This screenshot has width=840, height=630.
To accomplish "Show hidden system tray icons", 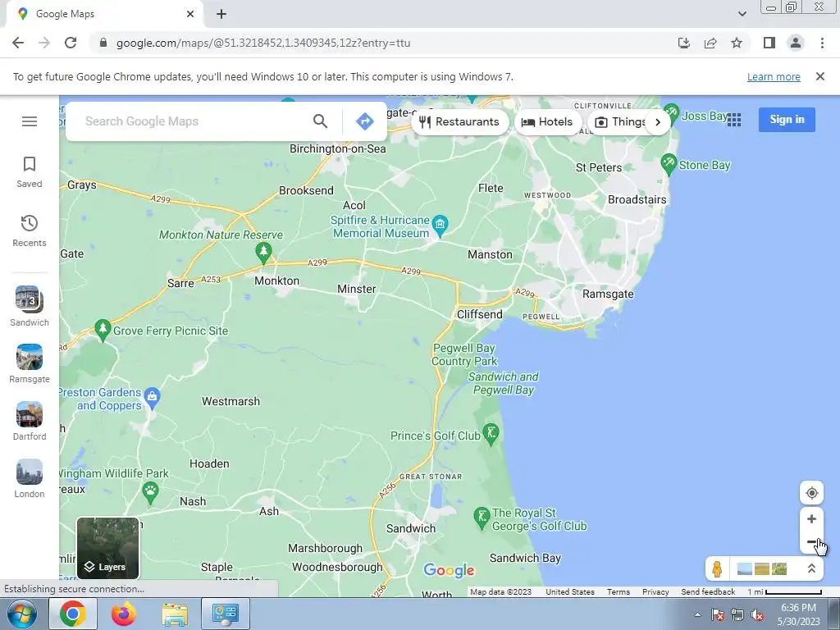I will [697, 614].
